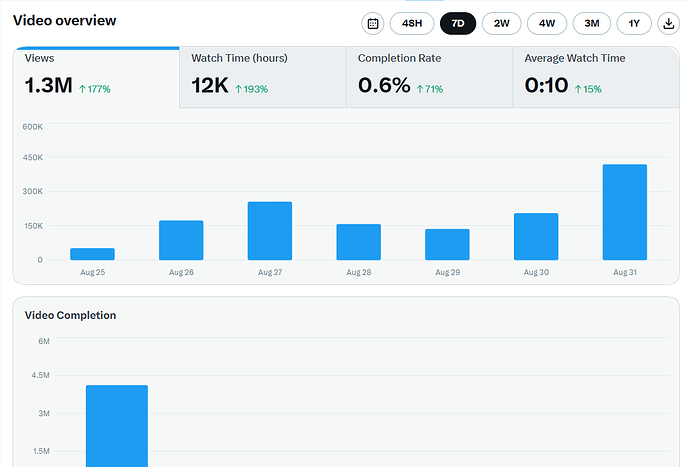Select the Aug 28 views bar
The height and width of the screenshot is (467, 690).
click(x=359, y=242)
